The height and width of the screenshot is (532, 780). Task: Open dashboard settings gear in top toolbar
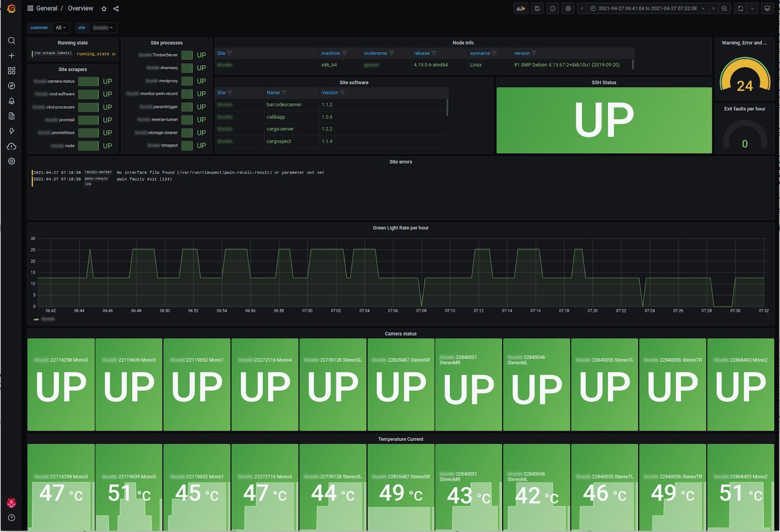568,9
